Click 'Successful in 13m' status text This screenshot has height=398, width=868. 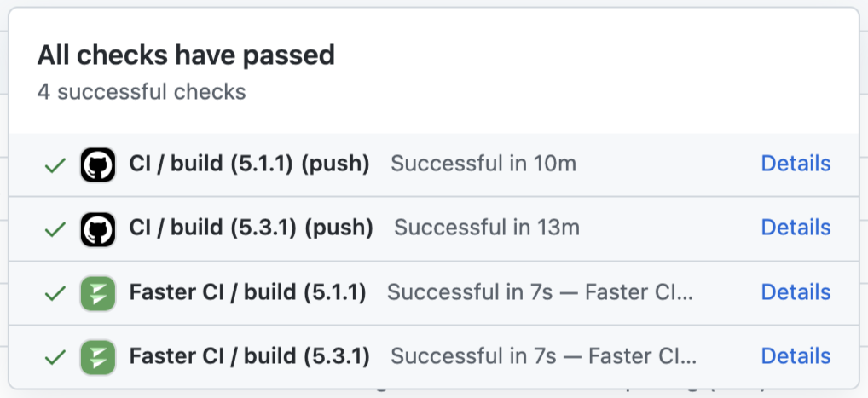[x=487, y=228]
